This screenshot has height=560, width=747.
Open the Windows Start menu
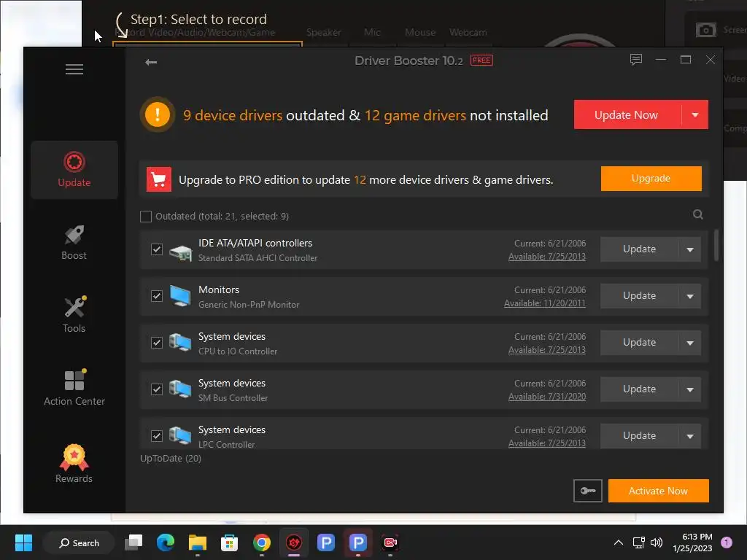(x=23, y=542)
